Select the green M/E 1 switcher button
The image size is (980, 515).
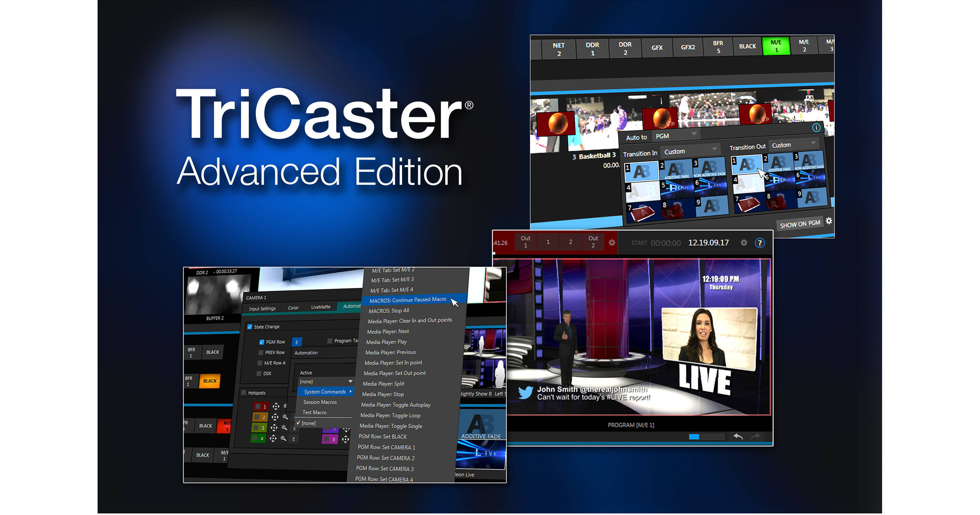(776, 46)
